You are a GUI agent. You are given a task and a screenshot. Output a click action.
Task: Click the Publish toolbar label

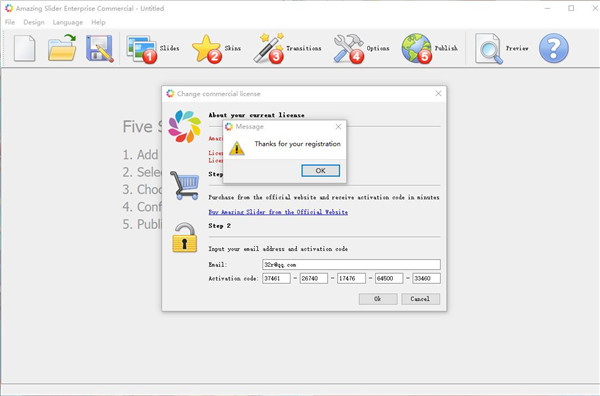pos(446,48)
